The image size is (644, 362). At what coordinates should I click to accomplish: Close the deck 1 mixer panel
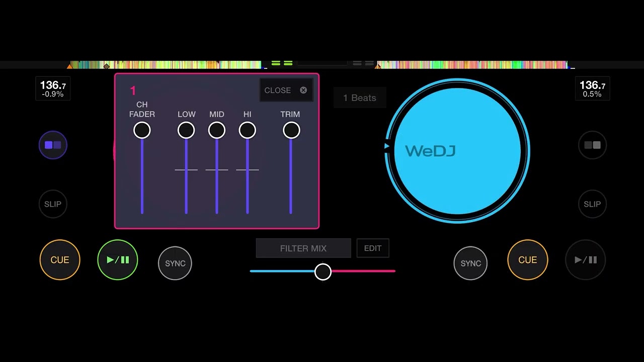coord(286,90)
